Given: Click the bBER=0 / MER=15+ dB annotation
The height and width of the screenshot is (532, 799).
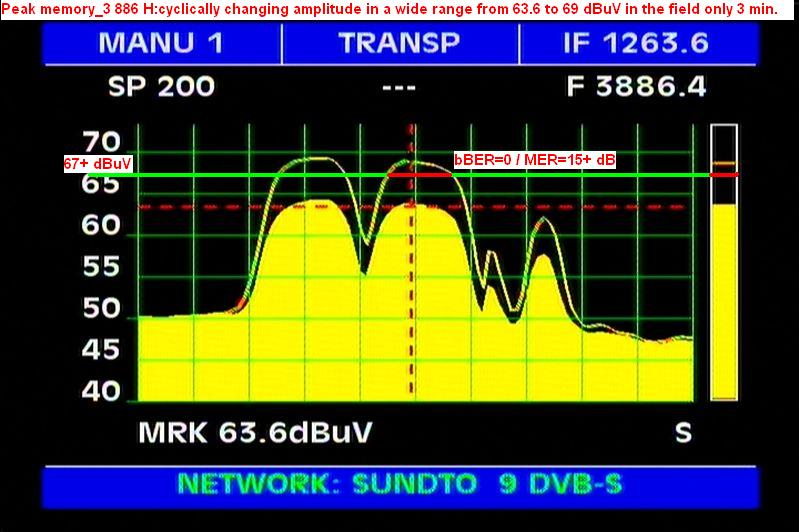Looking at the screenshot, I should click(x=535, y=160).
